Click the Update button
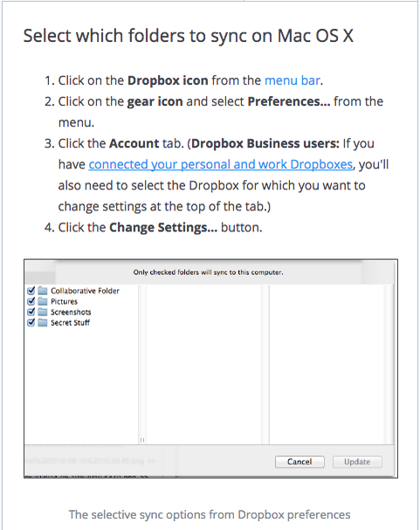Screen dimensions: 420x530 (x=357, y=462)
